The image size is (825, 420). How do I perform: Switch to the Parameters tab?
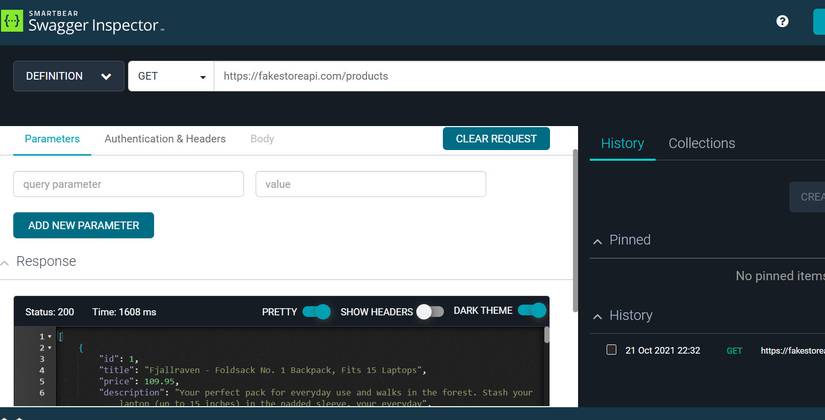pyautogui.click(x=52, y=139)
